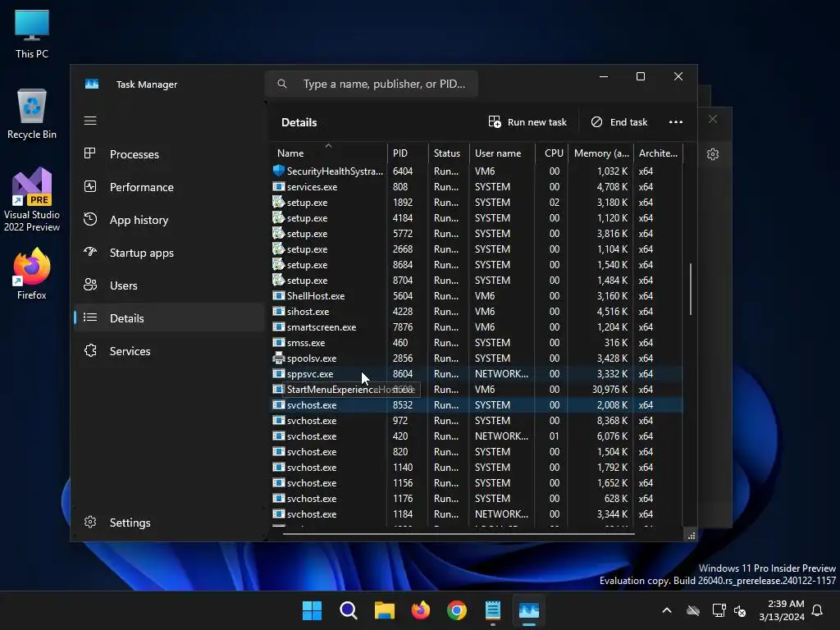This screenshot has height=630, width=840.
Task: Open the three-dot more options menu
Action: coord(676,122)
